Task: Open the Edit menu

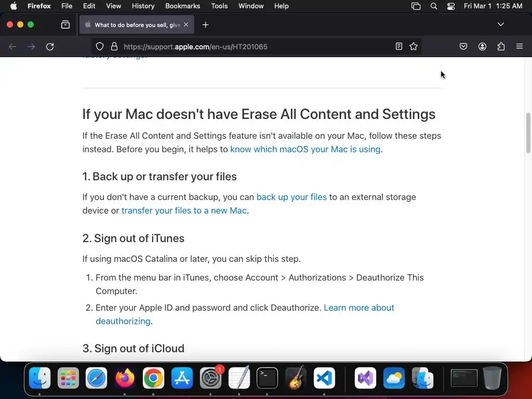Action: click(x=89, y=6)
